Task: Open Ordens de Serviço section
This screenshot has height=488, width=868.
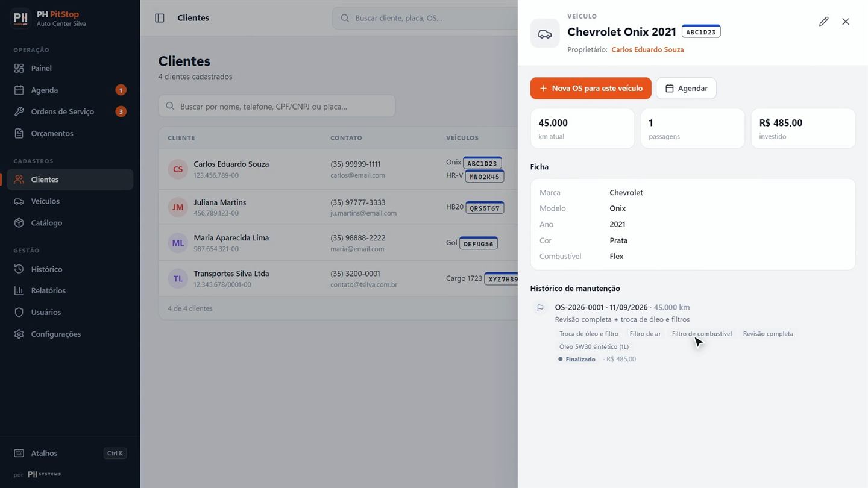Action: (70, 111)
